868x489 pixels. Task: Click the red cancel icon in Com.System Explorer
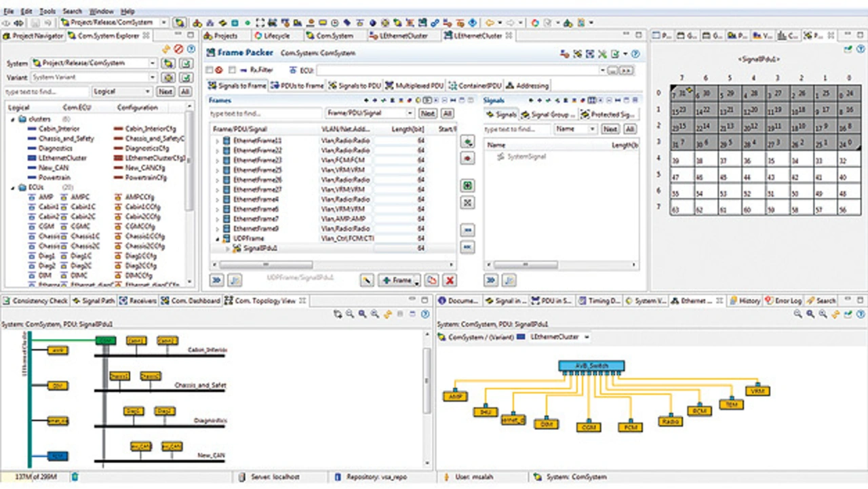[x=178, y=49]
